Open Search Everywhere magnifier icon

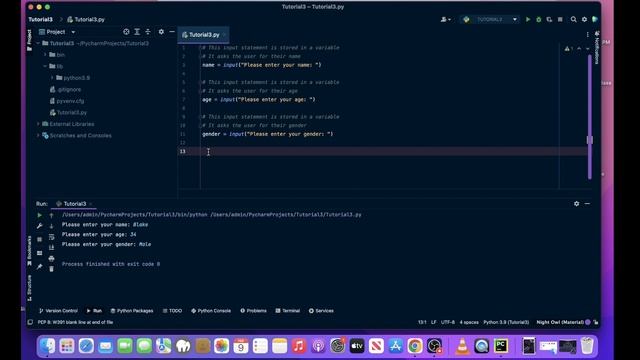coord(573,19)
